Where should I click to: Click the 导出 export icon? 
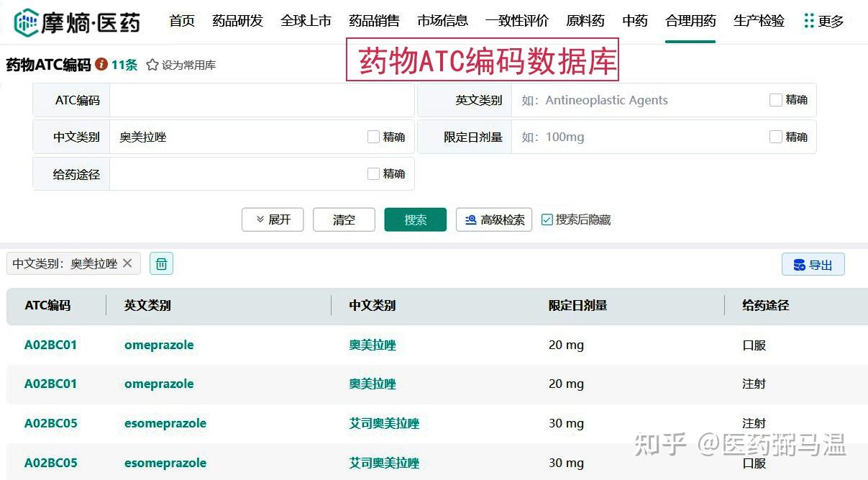pos(800,264)
